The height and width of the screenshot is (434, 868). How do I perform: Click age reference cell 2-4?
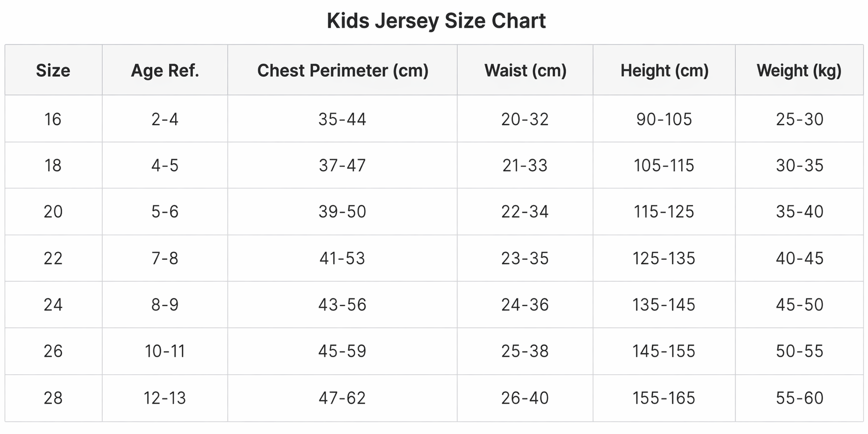click(165, 119)
